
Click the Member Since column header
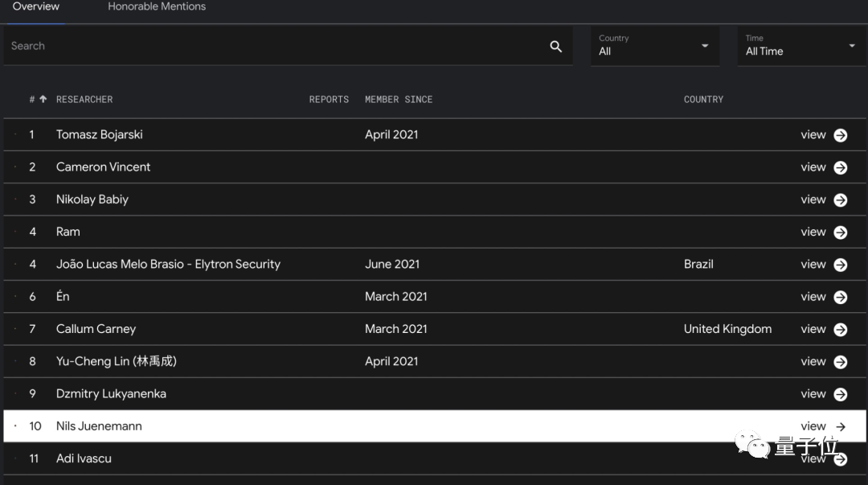tap(399, 100)
